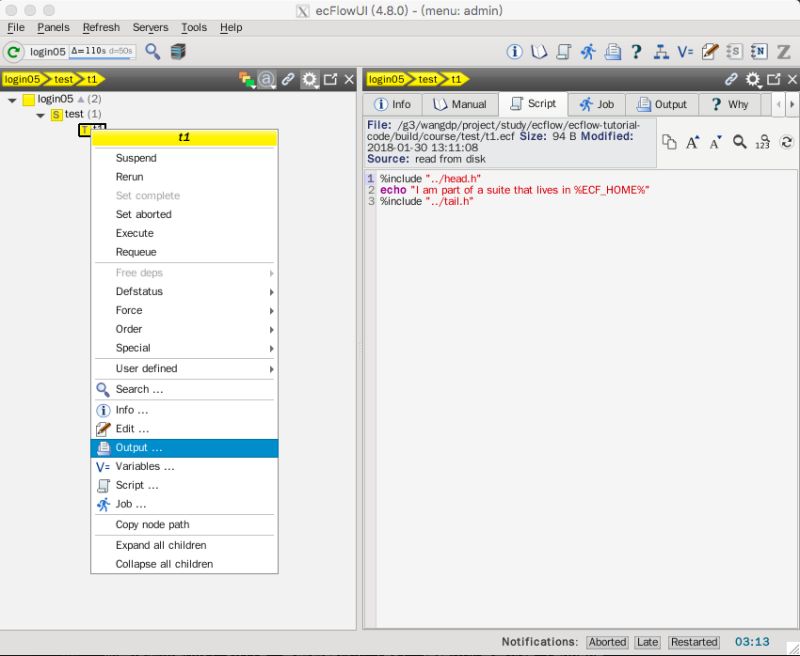Increase script font size with the A+ icon
The image size is (800, 656).
pos(693,143)
